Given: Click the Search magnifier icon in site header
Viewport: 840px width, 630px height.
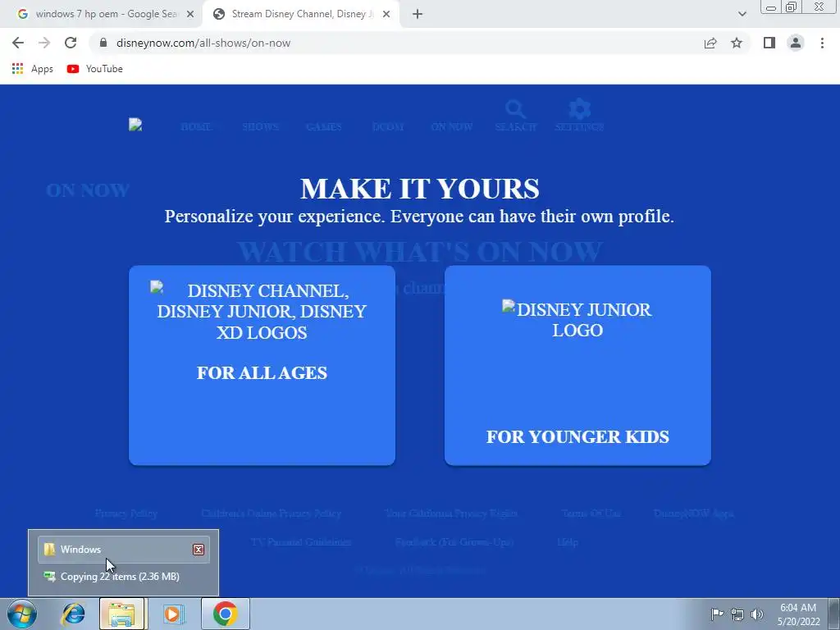Looking at the screenshot, I should 515,109.
